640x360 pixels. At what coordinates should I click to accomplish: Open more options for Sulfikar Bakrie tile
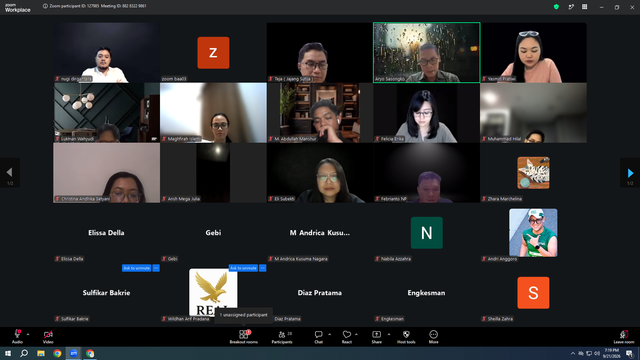tap(156, 268)
